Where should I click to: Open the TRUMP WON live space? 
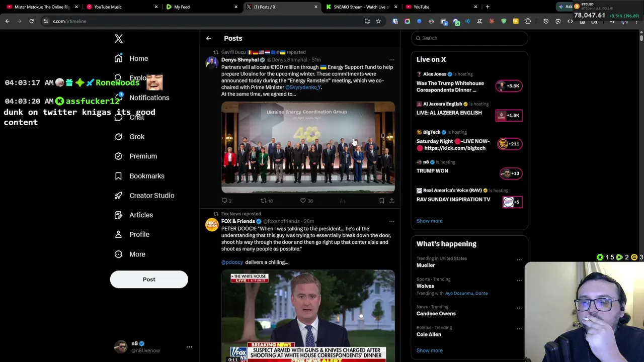pyautogui.click(x=432, y=171)
